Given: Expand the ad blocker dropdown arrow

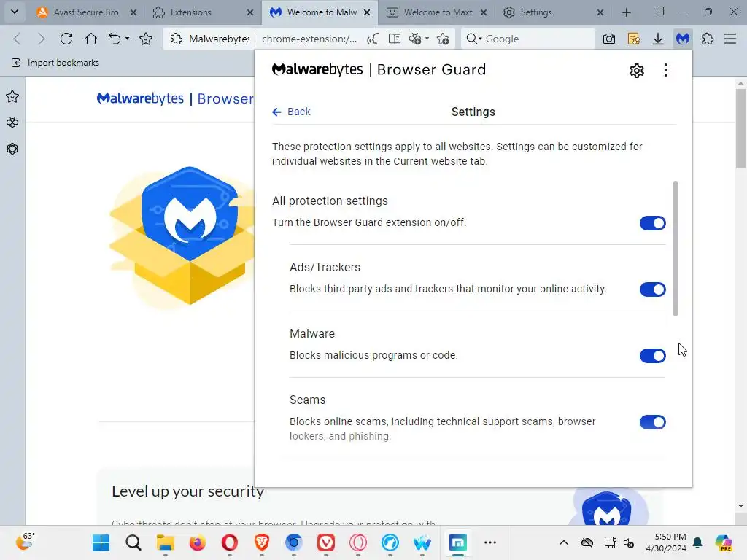Looking at the screenshot, I should [x=427, y=39].
